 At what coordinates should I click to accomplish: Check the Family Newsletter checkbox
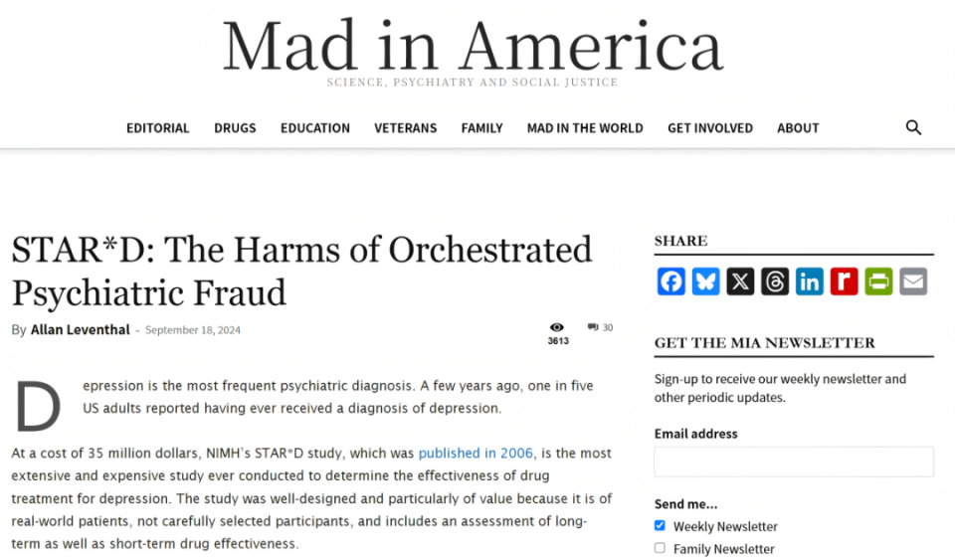(x=660, y=548)
